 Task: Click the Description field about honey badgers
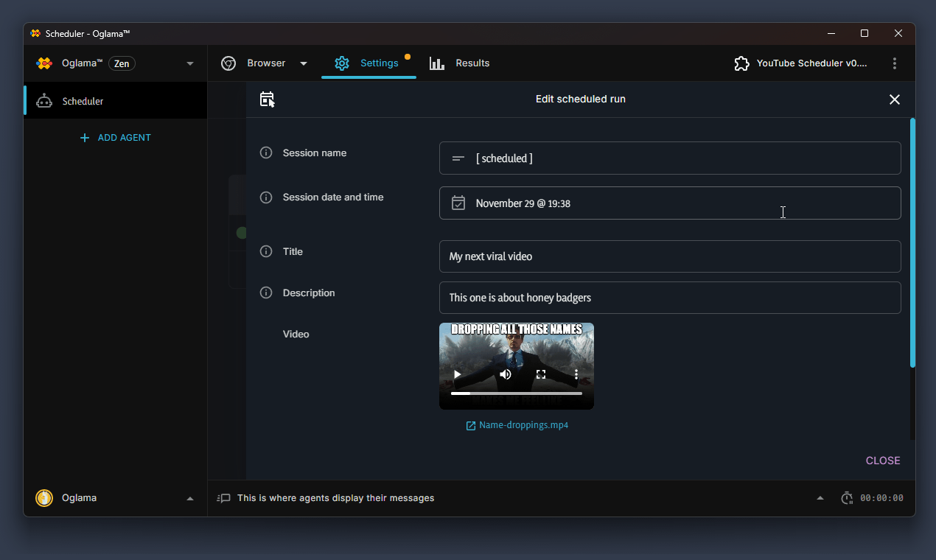(x=669, y=298)
